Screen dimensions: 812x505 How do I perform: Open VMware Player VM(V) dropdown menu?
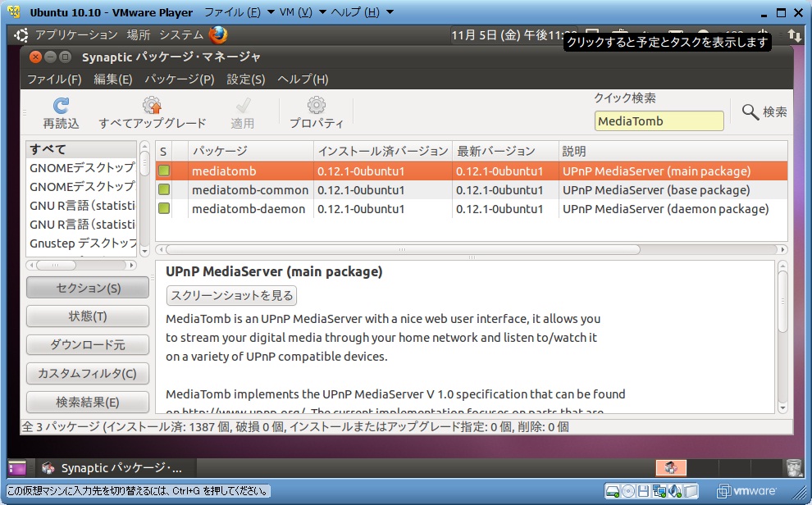(303, 12)
